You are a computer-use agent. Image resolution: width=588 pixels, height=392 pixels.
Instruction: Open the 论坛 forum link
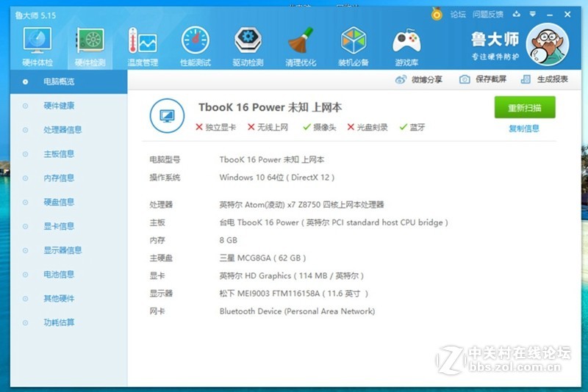coord(458,14)
